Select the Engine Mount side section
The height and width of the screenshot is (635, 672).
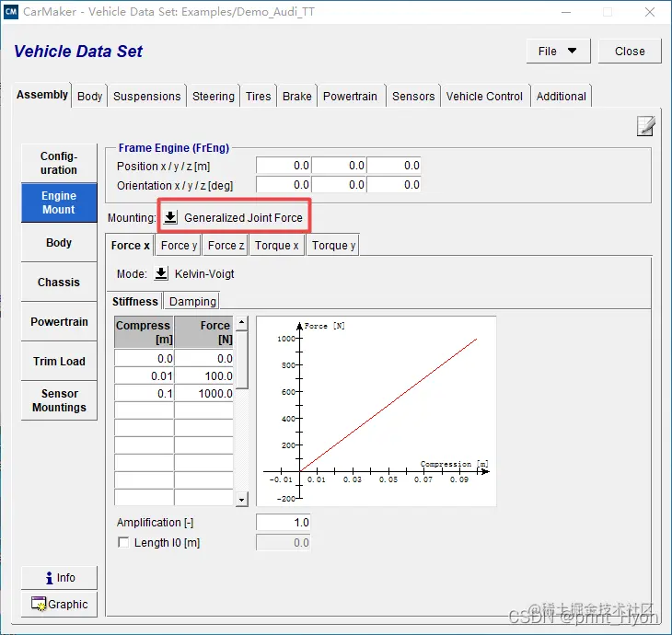point(59,202)
